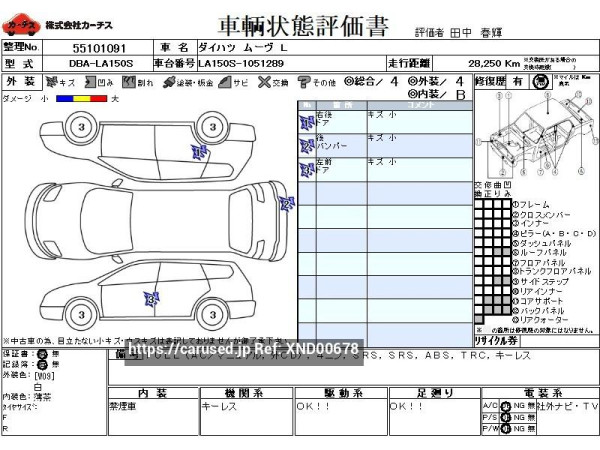Click the blue damage scale swatch
Image resolution: width=600 pixels, height=450 pixels.
64,99
